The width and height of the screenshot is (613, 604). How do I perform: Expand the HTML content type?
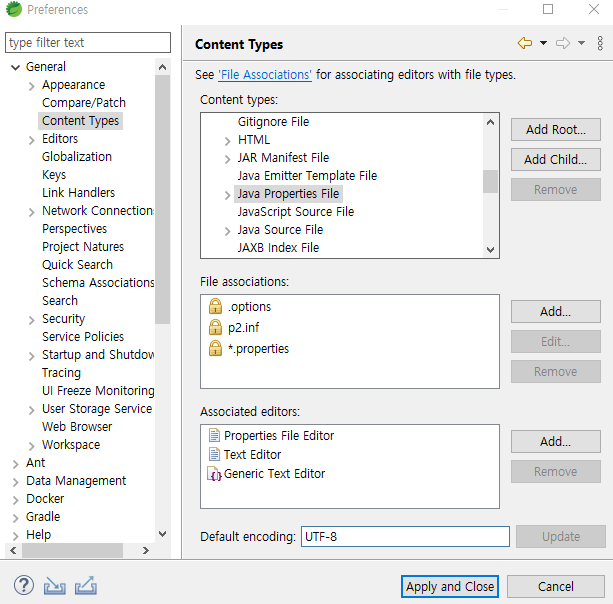click(x=228, y=141)
